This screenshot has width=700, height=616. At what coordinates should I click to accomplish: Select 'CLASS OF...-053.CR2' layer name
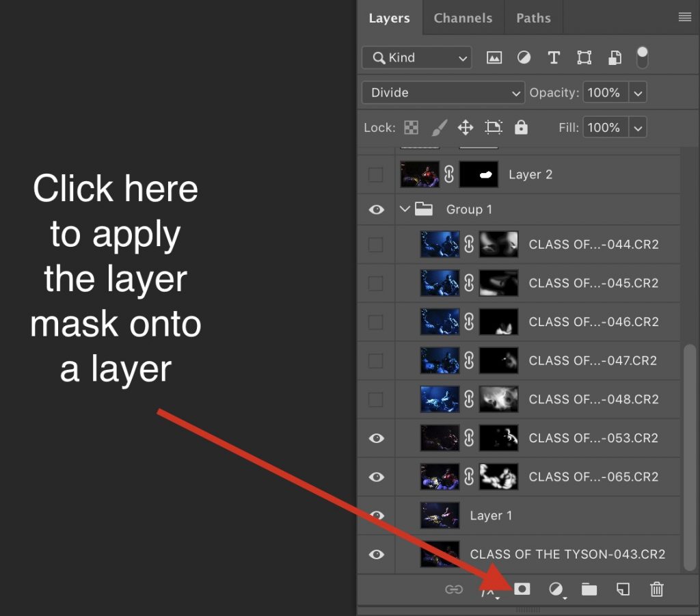(x=593, y=438)
